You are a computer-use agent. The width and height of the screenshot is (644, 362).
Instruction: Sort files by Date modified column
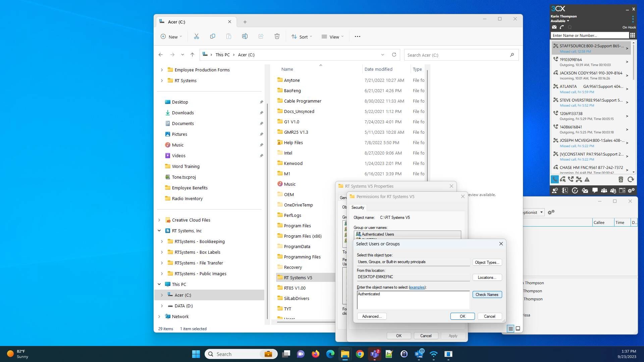tap(378, 69)
